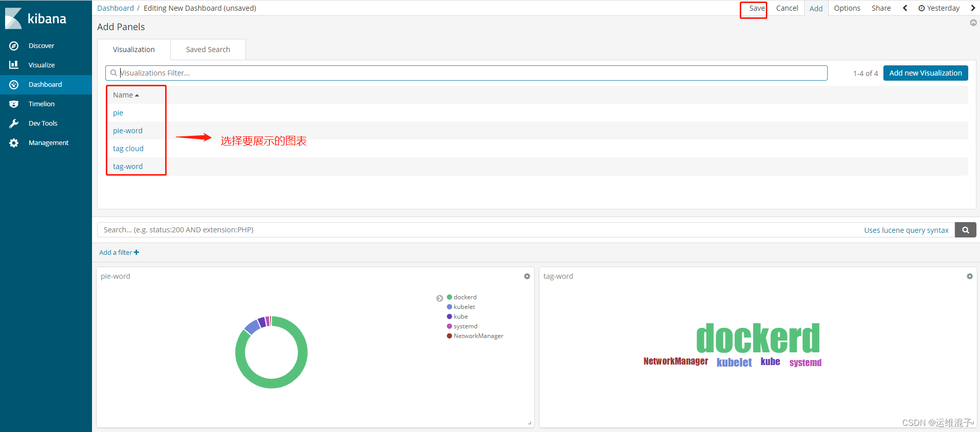
Task: Click dockerd word in tag cloud
Action: [758, 338]
